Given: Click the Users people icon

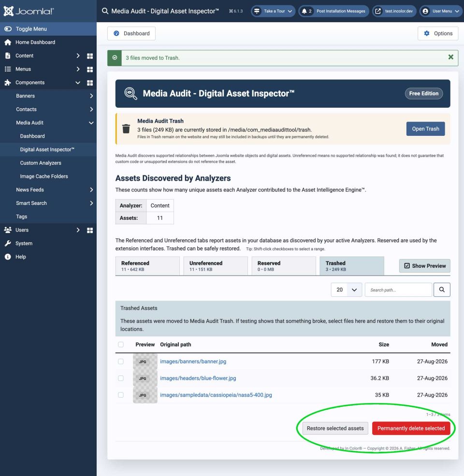Looking at the screenshot, I should [8, 230].
